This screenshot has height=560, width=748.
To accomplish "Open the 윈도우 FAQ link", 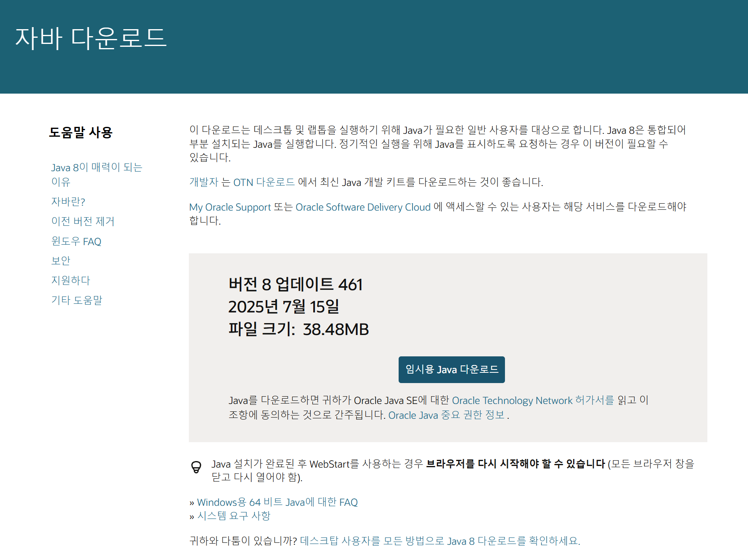I will (76, 241).
